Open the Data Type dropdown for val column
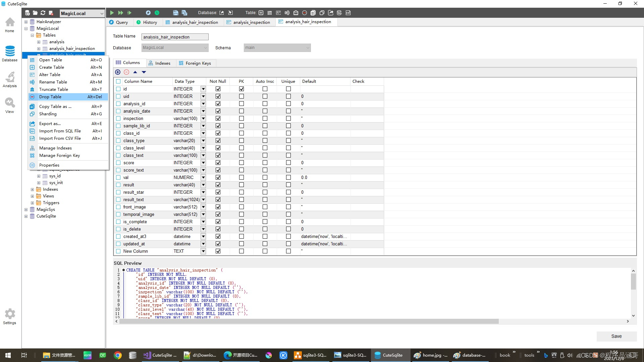644x362 pixels. tap(204, 177)
